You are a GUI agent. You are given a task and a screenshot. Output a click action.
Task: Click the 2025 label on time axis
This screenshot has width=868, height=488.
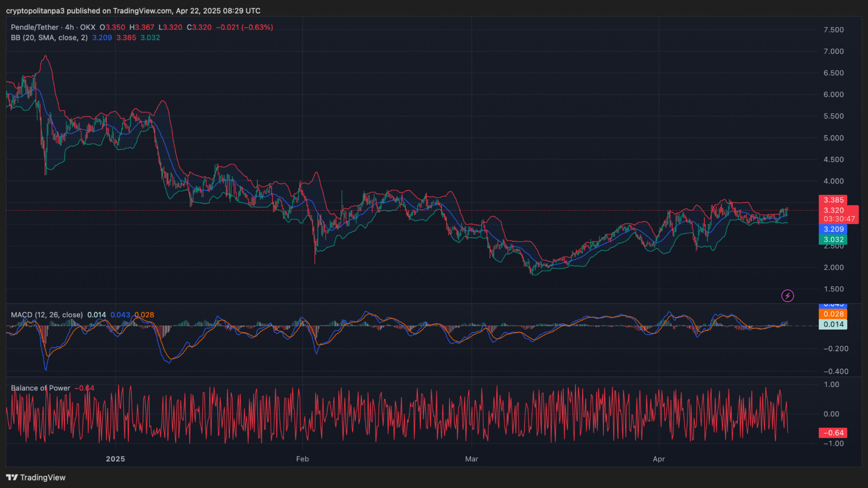pyautogui.click(x=115, y=459)
